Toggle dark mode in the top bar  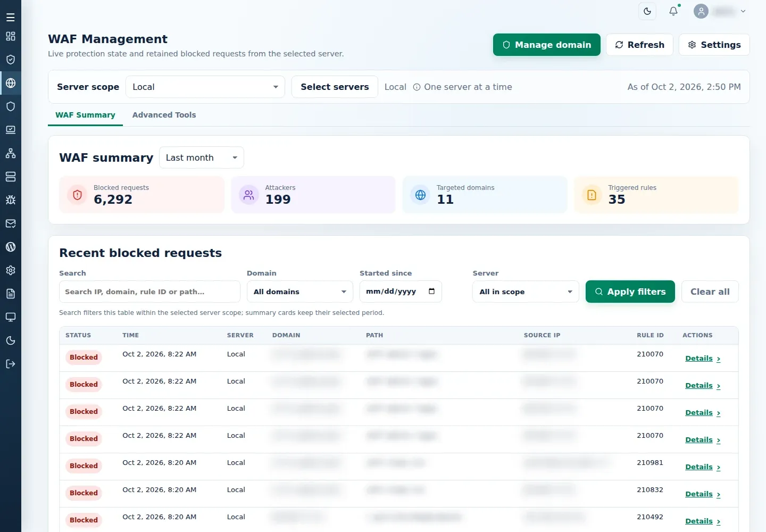647,11
